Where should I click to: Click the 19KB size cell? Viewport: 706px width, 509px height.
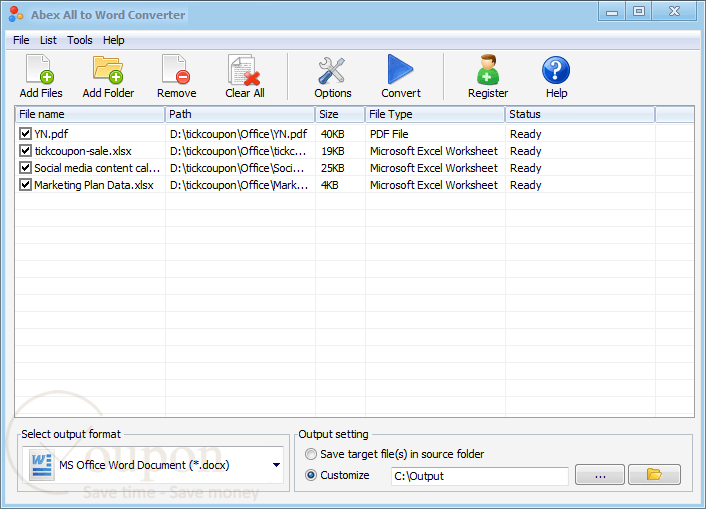[332, 151]
